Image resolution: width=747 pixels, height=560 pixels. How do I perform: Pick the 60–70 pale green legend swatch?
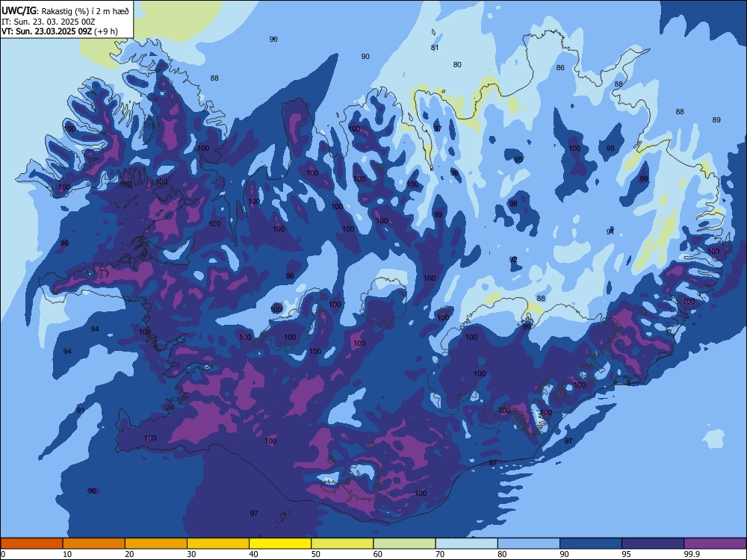404,544
